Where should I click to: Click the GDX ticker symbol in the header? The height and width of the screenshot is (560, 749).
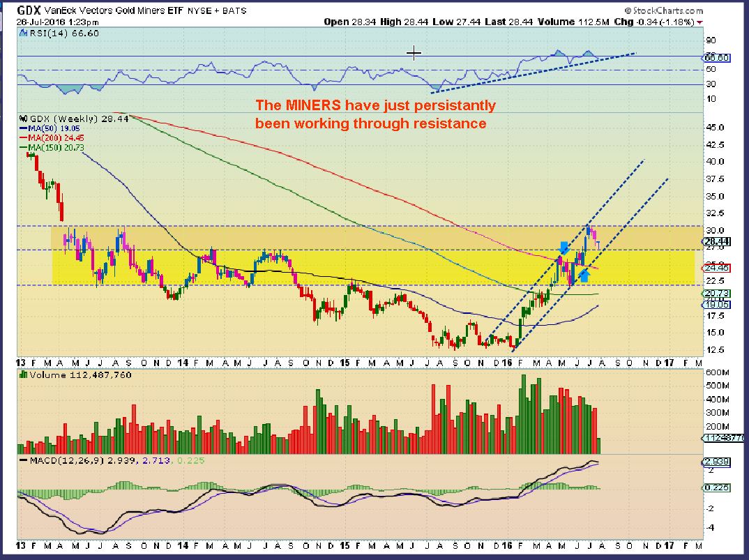coord(28,10)
